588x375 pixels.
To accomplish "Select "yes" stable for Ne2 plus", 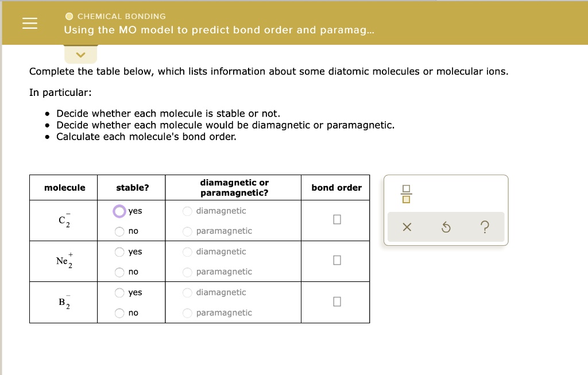I will [119, 252].
